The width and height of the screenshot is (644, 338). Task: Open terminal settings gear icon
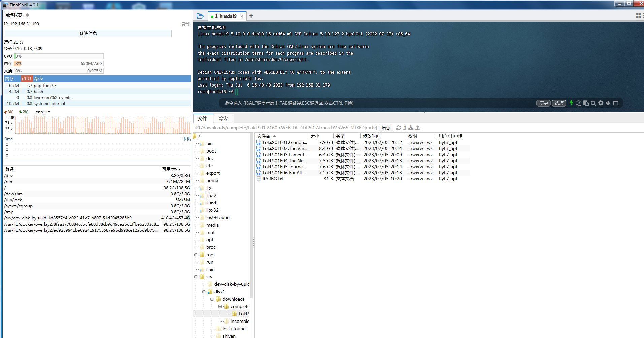[x=601, y=103]
